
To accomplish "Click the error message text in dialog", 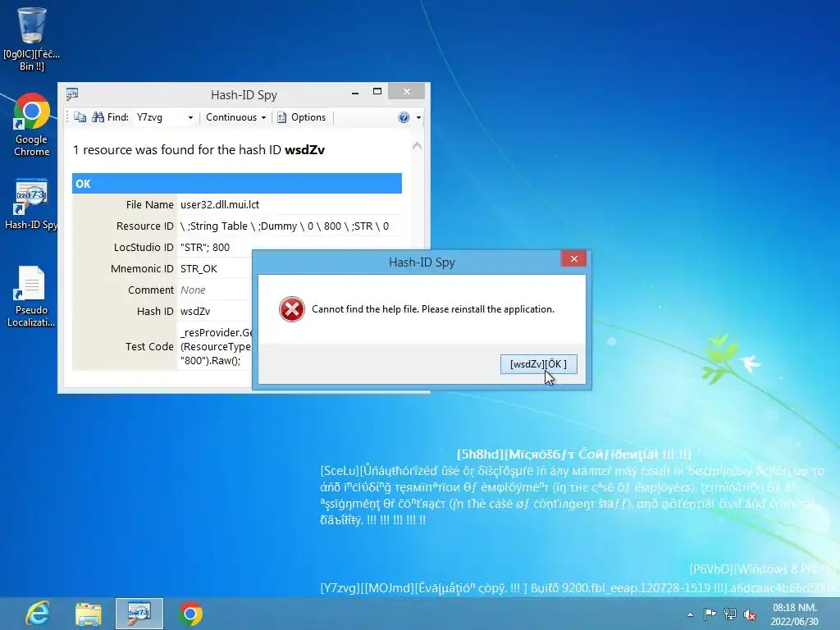I will pos(433,309).
